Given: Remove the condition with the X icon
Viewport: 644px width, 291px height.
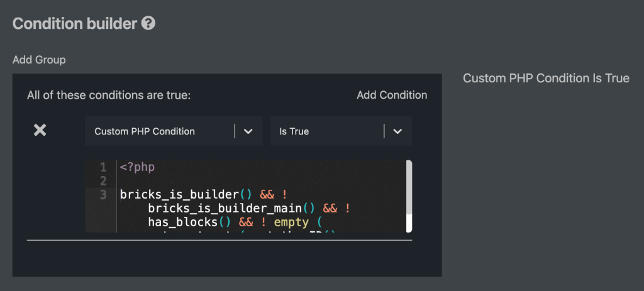Looking at the screenshot, I should [x=40, y=130].
